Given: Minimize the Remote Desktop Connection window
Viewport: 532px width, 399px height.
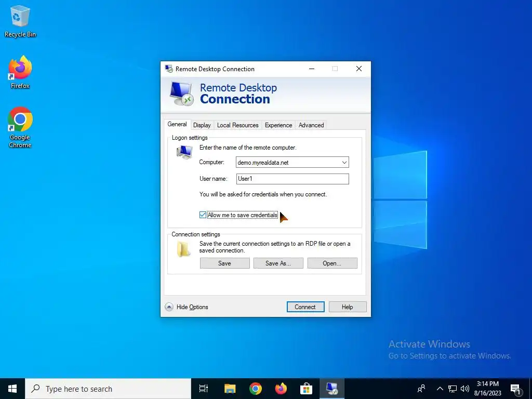Looking at the screenshot, I should [312, 69].
